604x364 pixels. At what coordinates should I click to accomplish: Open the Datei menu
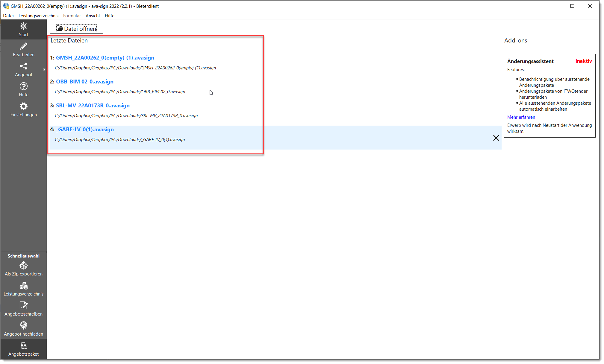8,16
